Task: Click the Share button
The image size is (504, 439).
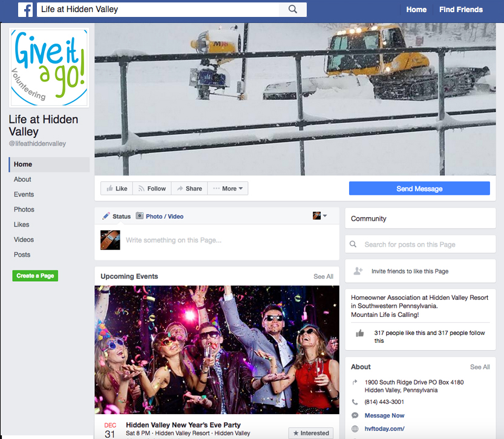Action: (x=189, y=189)
